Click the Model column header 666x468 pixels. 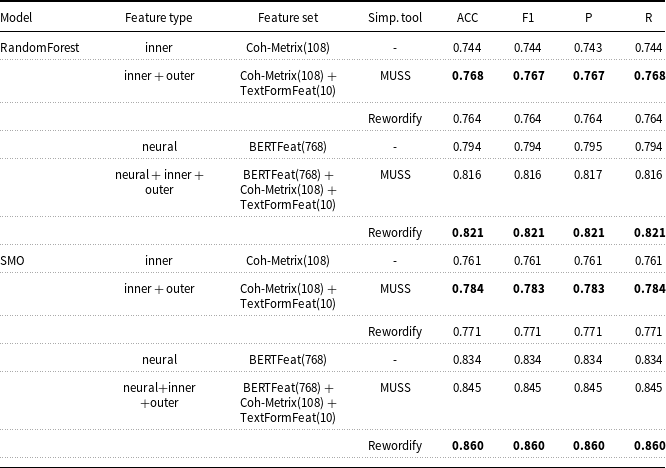tap(16, 18)
